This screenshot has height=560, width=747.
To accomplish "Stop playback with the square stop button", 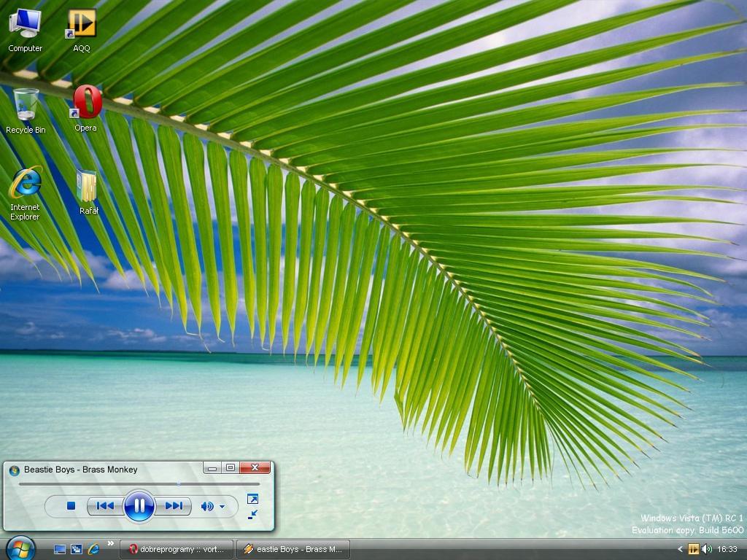I will [71, 506].
